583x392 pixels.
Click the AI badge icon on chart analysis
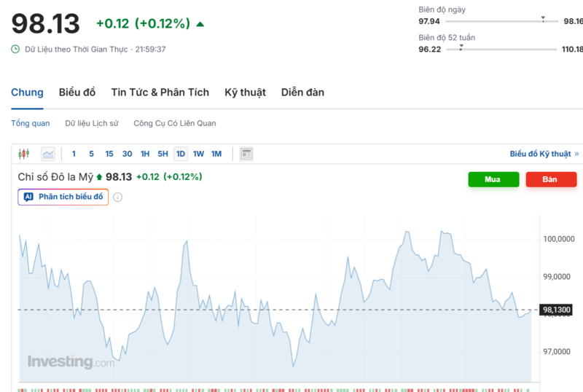28,197
